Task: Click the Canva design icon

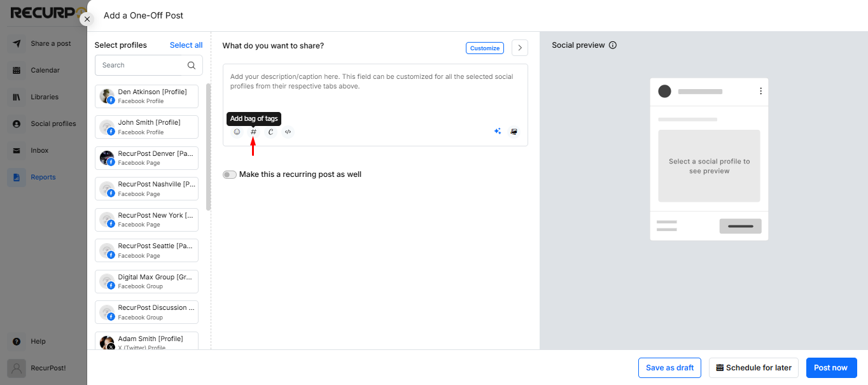Action: point(270,132)
